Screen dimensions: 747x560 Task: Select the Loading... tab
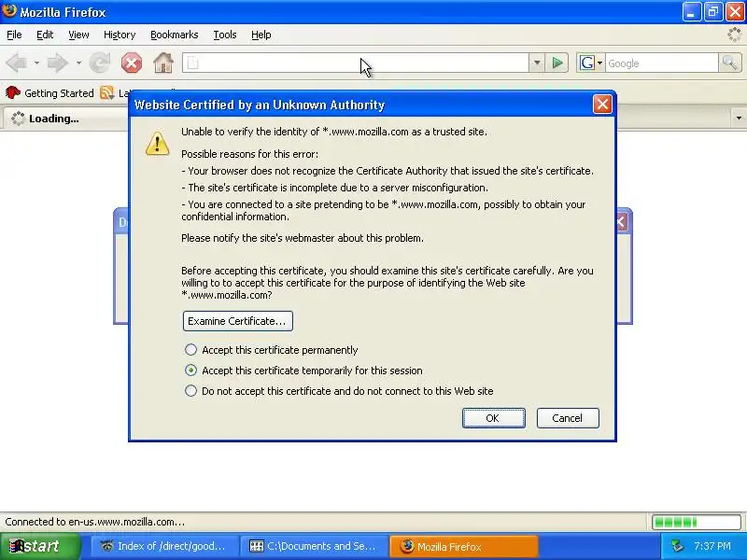pyautogui.click(x=65, y=119)
